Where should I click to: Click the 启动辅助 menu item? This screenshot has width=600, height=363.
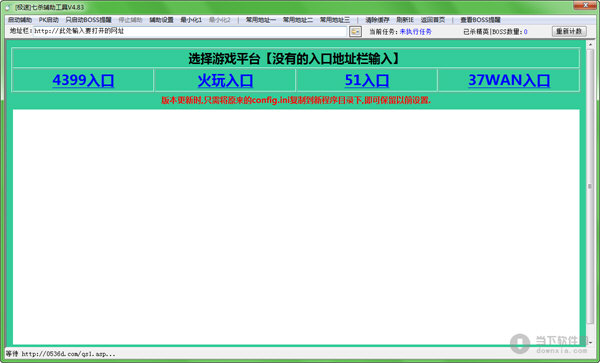[x=20, y=20]
